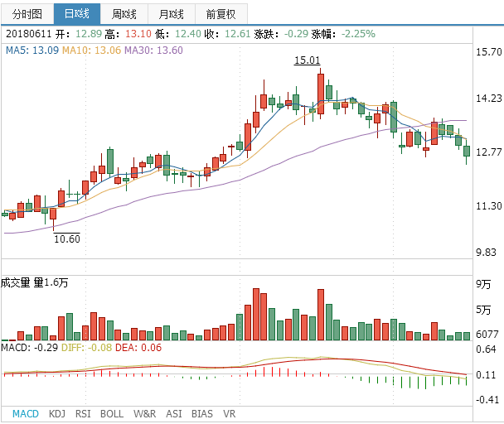
Task: Select the MACD indicator
Action: click(x=26, y=414)
